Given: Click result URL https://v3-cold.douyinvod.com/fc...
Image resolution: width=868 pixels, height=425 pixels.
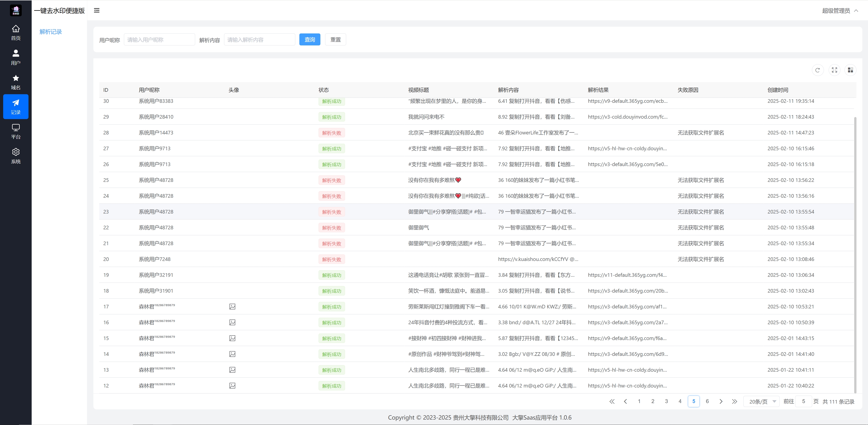Looking at the screenshot, I should coord(627,117).
